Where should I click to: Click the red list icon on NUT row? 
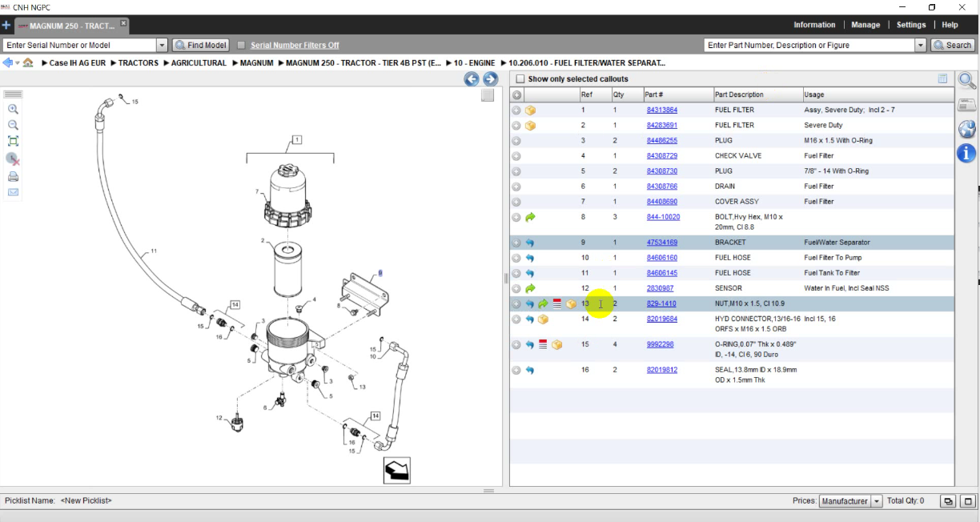[557, 304]
